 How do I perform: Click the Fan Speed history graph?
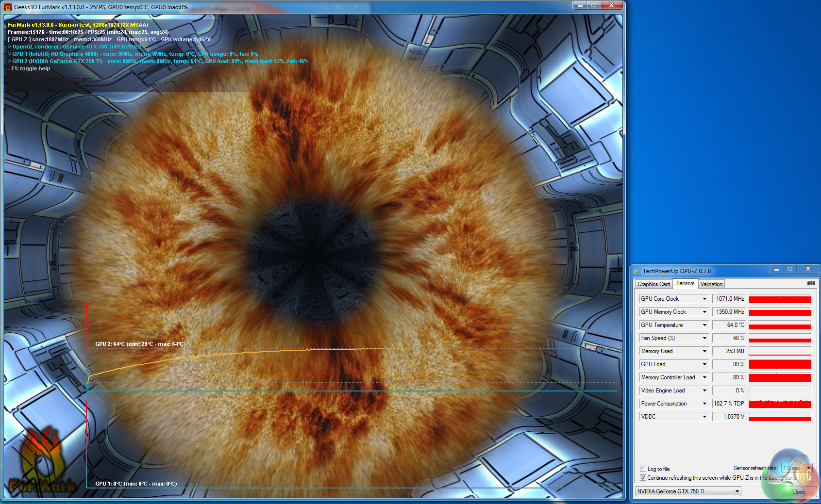click(x=780, y=338)
